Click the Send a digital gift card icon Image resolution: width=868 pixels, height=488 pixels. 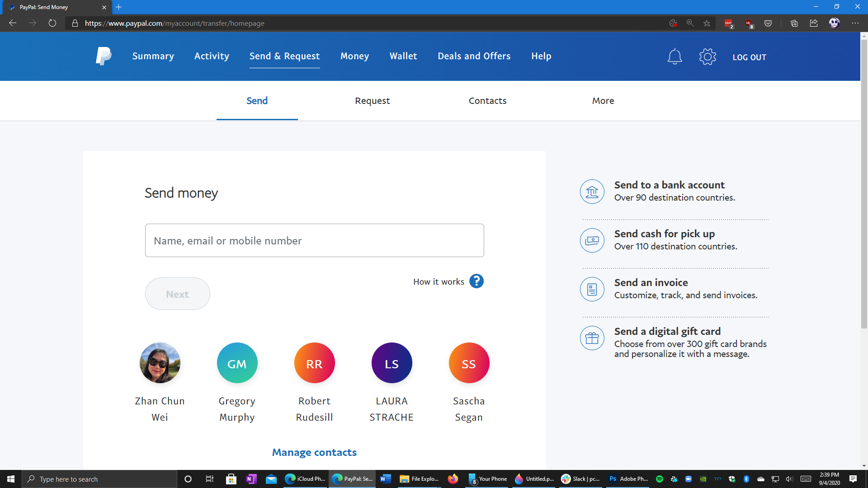coord(592,338)
